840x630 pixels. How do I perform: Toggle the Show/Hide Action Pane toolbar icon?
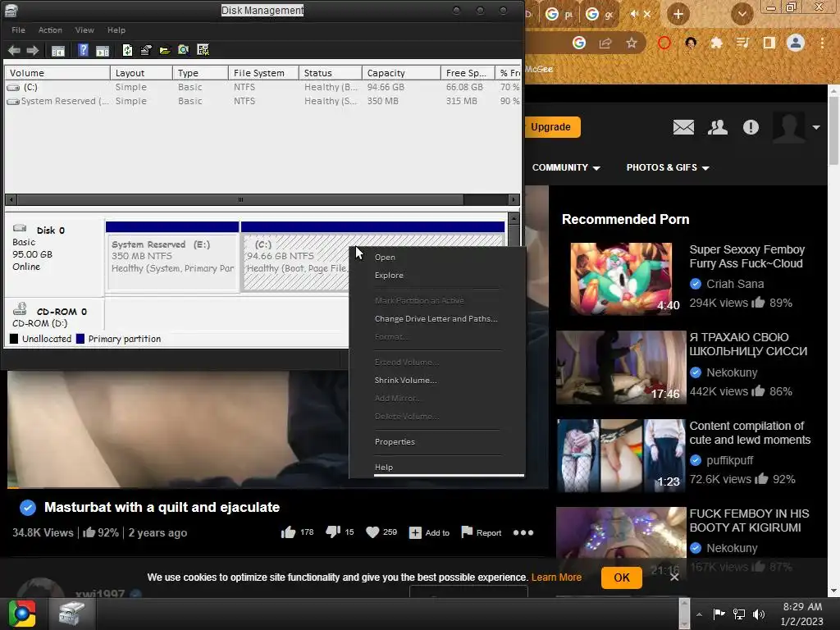point(103,50)
